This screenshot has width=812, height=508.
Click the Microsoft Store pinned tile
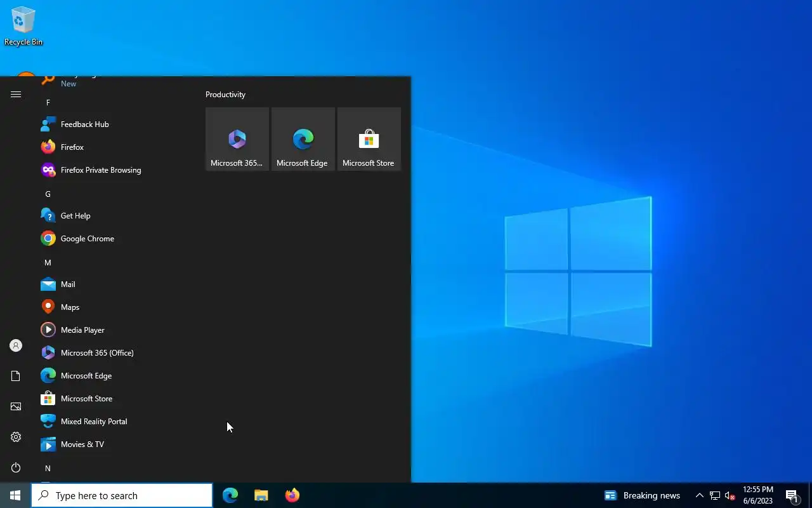369,139
